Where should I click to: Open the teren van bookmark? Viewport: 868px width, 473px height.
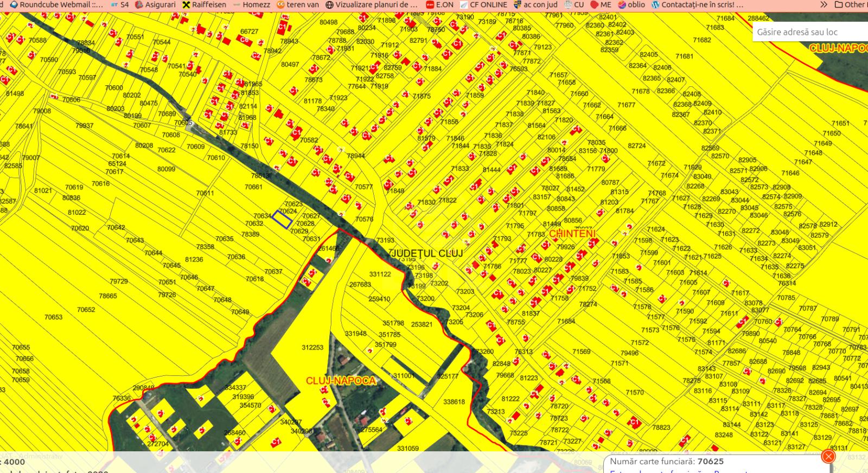(298, 4)
